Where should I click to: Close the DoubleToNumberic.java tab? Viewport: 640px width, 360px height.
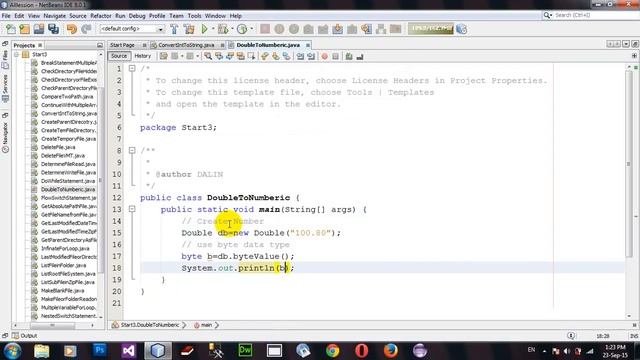click(x=308, y=45)
